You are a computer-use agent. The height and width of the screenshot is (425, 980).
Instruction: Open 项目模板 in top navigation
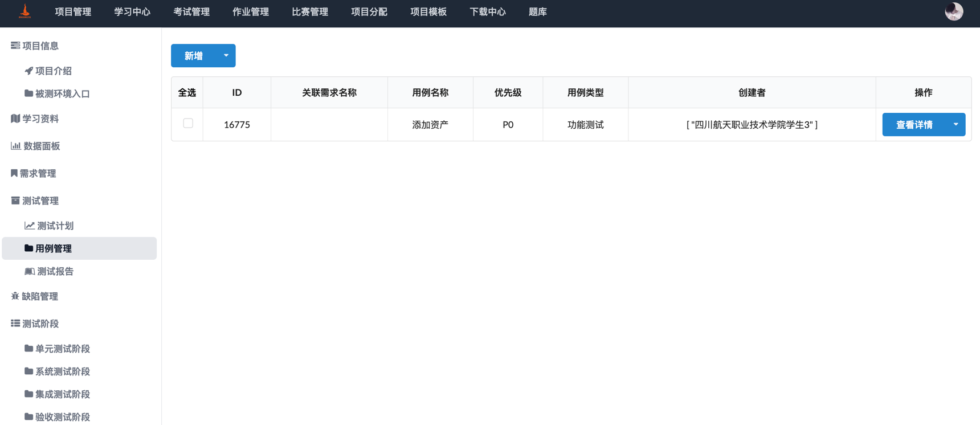(428, 12)
